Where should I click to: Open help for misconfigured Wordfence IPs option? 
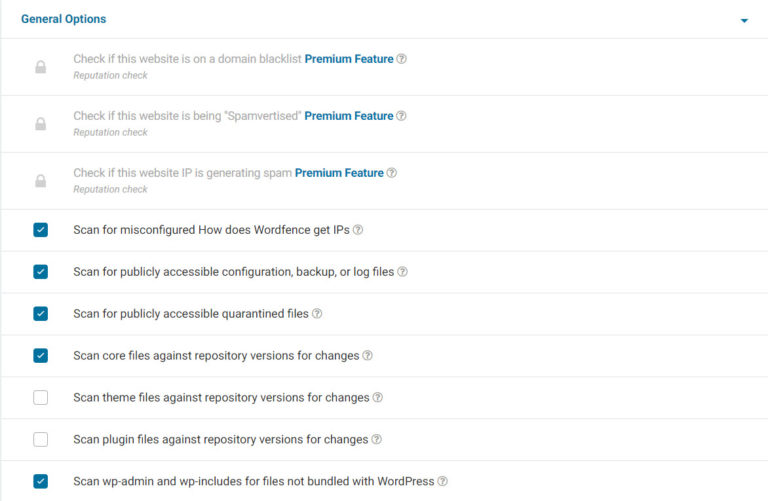pos(358,230)
